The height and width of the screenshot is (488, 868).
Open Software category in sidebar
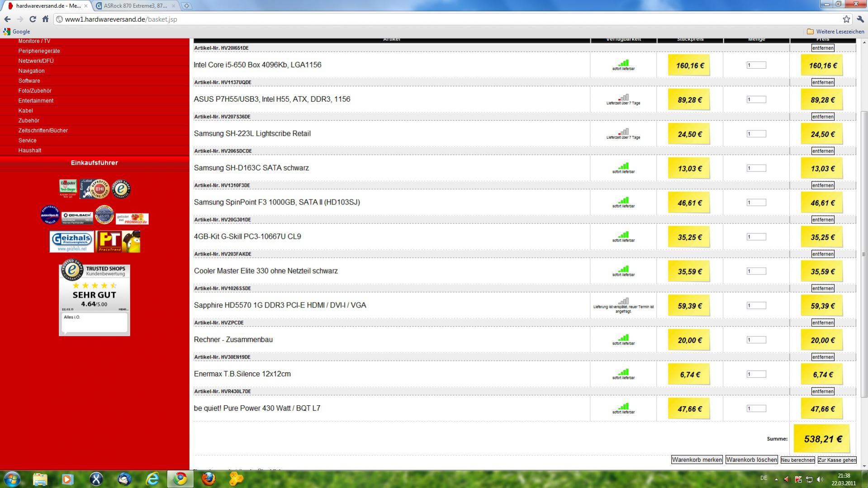click(29, 81)
